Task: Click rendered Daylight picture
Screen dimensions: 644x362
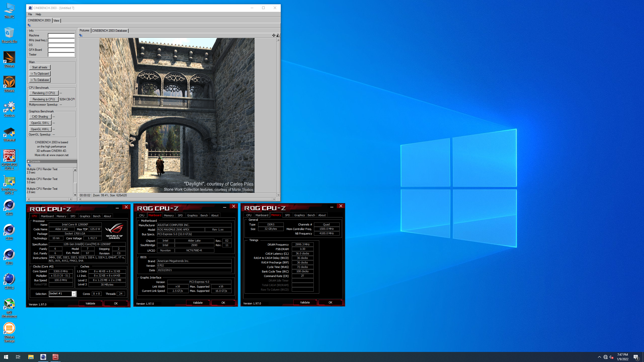Action: coord(177,115)
